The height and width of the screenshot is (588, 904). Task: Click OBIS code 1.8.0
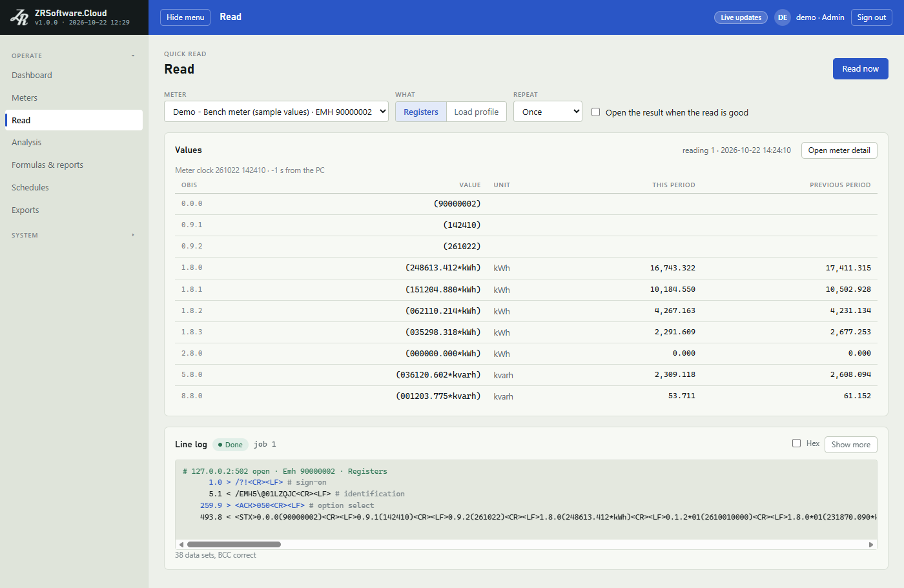(192, 268)
